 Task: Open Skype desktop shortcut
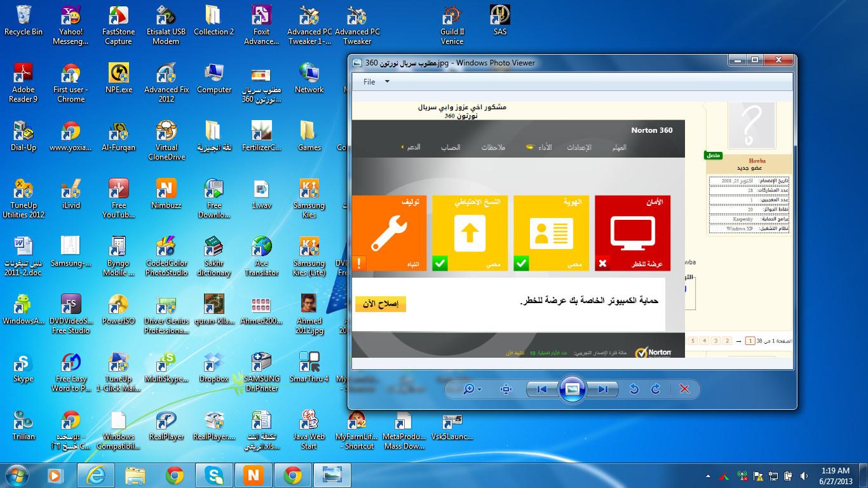[x=24, y=368]
